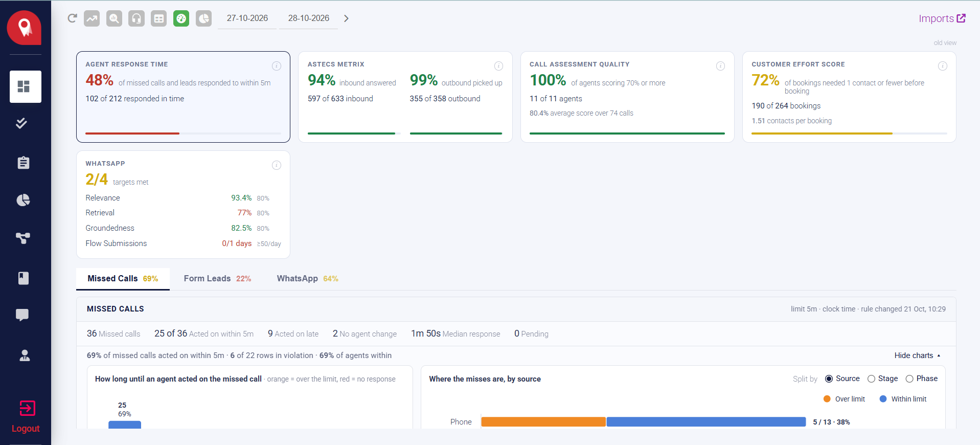
Task: Select the green gauge dashboard icon
Action: click(181, 18)
